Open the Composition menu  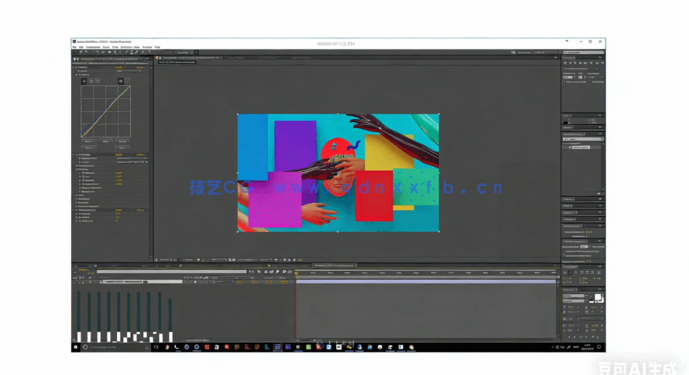tap(93, 47)
